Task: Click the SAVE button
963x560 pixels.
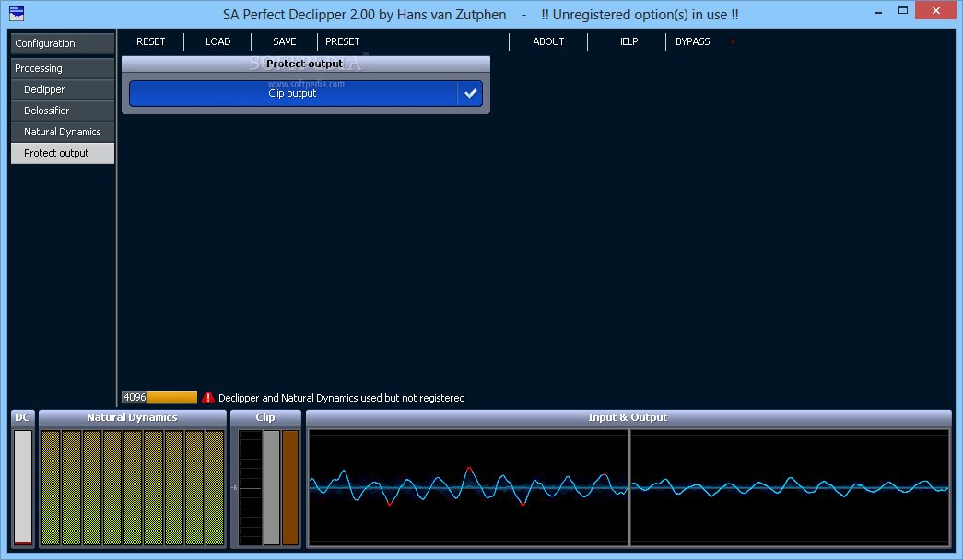Action: tap(285, 41)
